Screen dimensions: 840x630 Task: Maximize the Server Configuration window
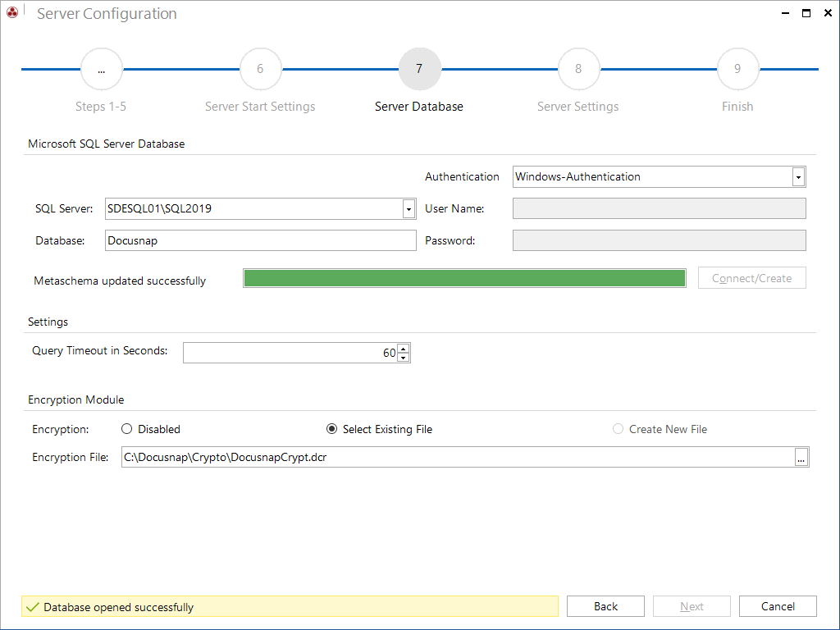(x=806, y=13)
